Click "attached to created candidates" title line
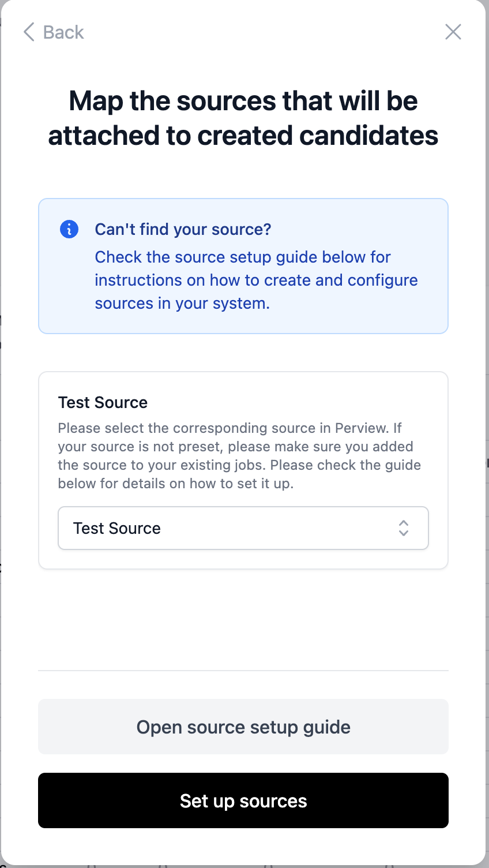The height and width of the screenshot is (868, 489). point(243,136)
